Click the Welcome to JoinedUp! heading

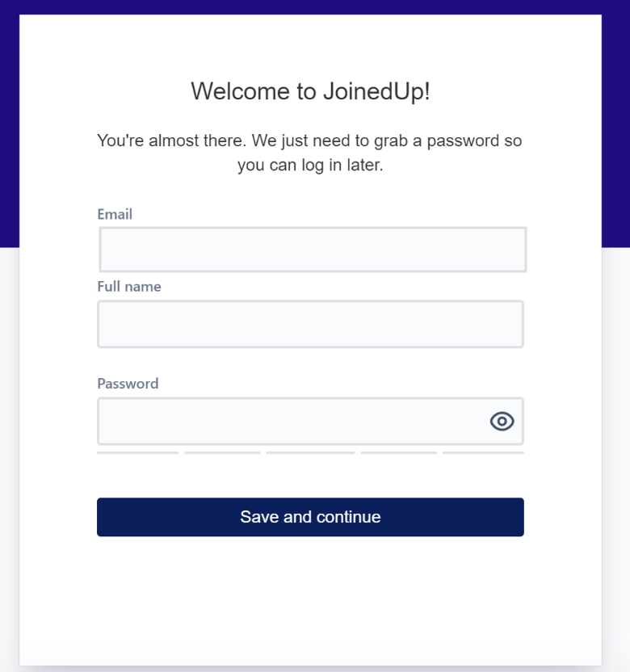310,91
